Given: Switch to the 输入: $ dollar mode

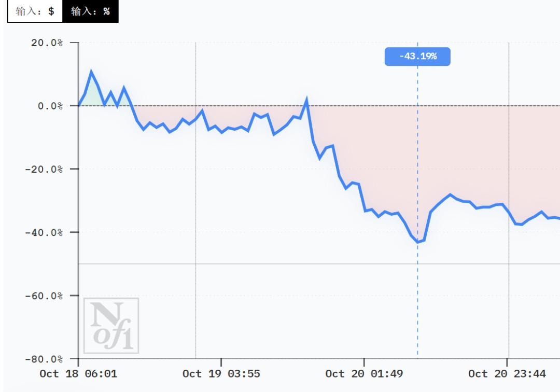Looking at the screenshot, I should (x=35, y=11).
